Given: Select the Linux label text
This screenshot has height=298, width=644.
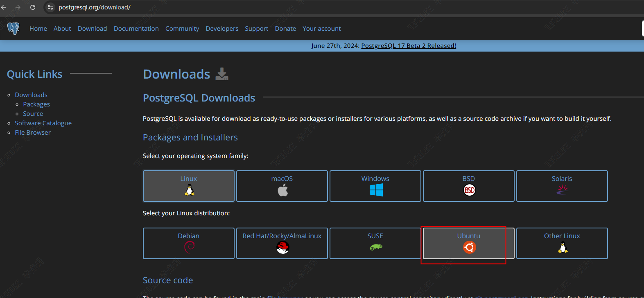Looking at the screenshot, I should [189, 179].
